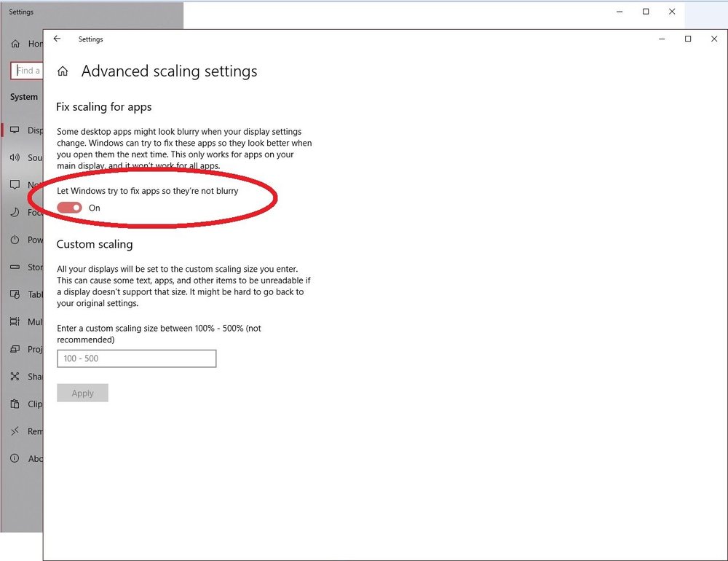
Task: Click the Find a setting search box
Action: (27, 71)
